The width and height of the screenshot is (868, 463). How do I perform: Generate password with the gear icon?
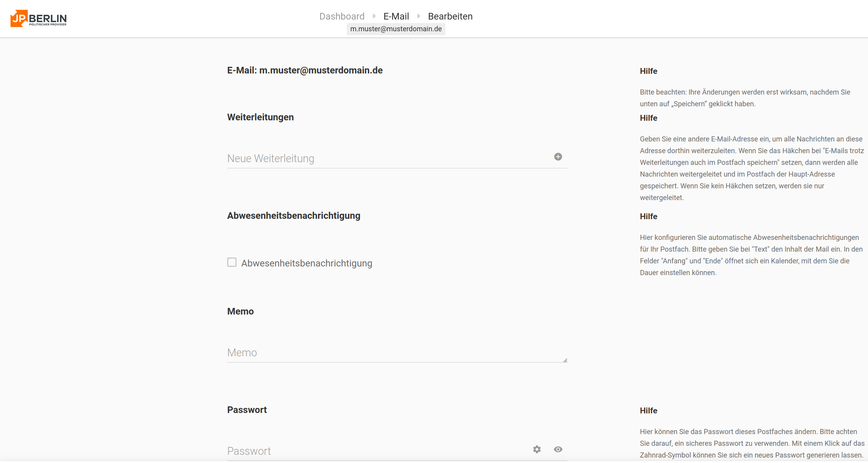coord(537,449)
